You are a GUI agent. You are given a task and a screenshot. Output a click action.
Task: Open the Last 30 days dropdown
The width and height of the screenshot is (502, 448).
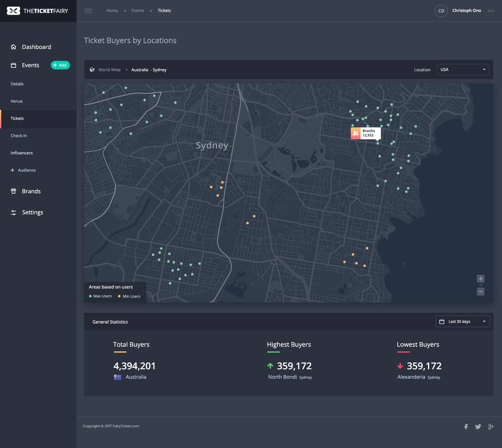click(463, 322)
